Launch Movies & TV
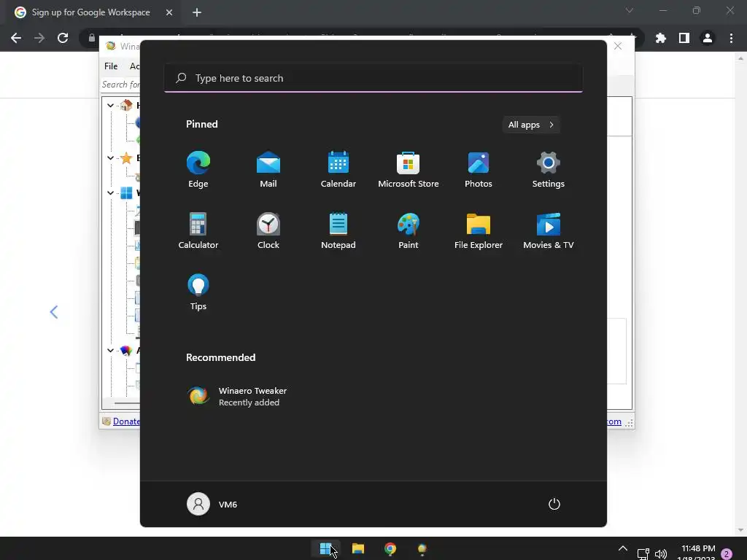 click(549, 230)
